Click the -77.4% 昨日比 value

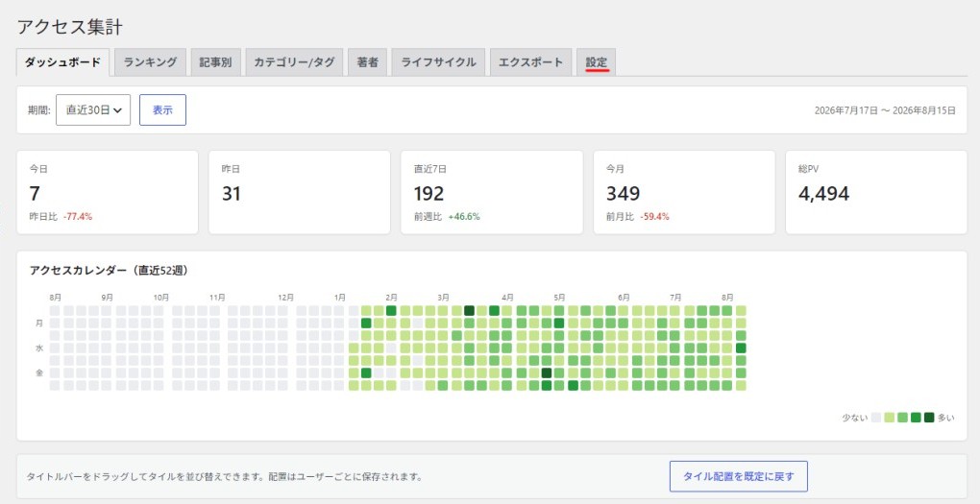point(78,217)
